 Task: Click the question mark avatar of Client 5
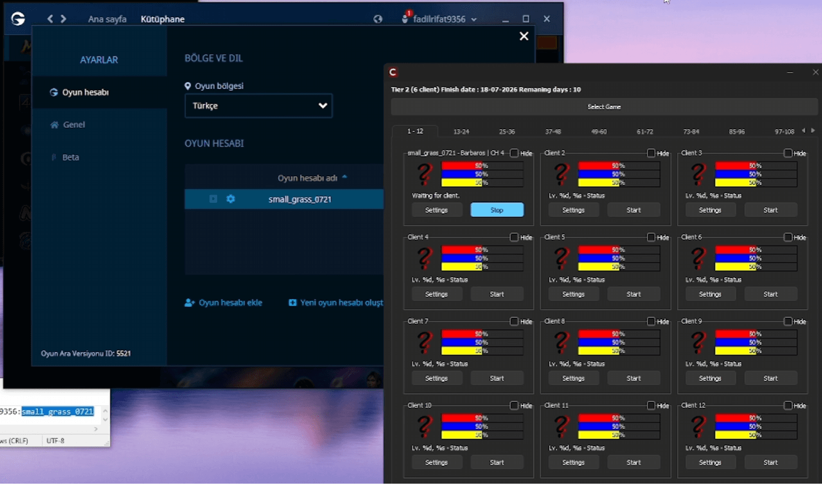561,258
